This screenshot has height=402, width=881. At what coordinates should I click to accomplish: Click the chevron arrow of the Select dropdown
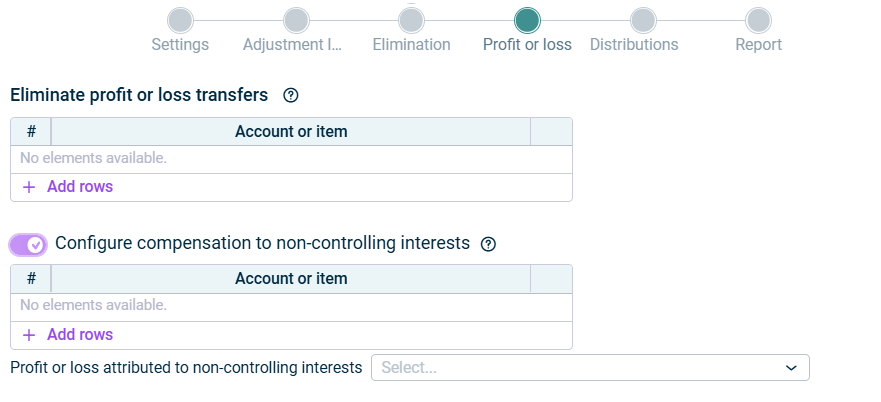(791, 368)
